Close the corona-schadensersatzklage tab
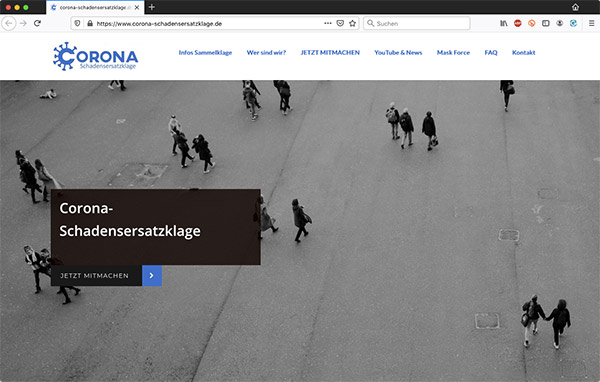600x382 pixels. [137, 7]
